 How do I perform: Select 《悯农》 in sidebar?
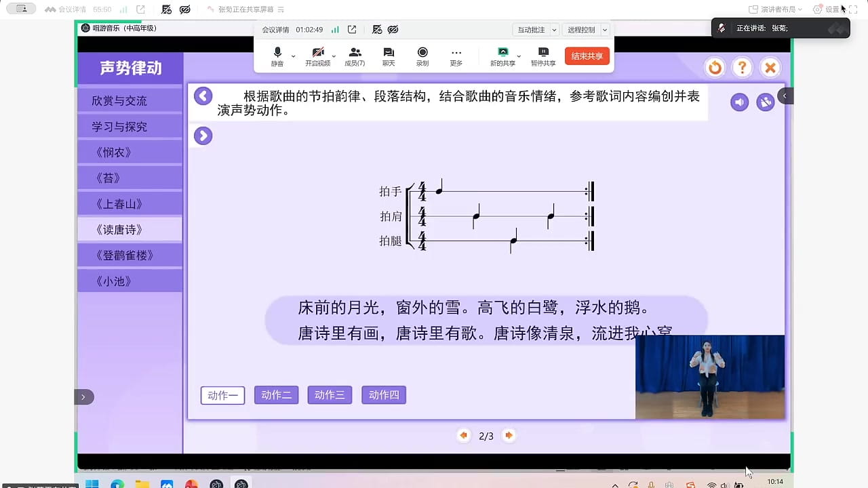(130, 152)
